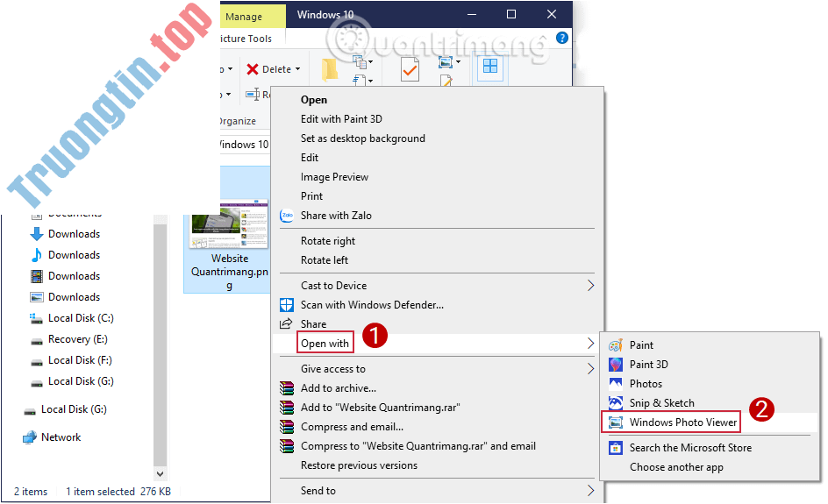
Task: Expand the Give access to submenu arrow
Action: 590,369
